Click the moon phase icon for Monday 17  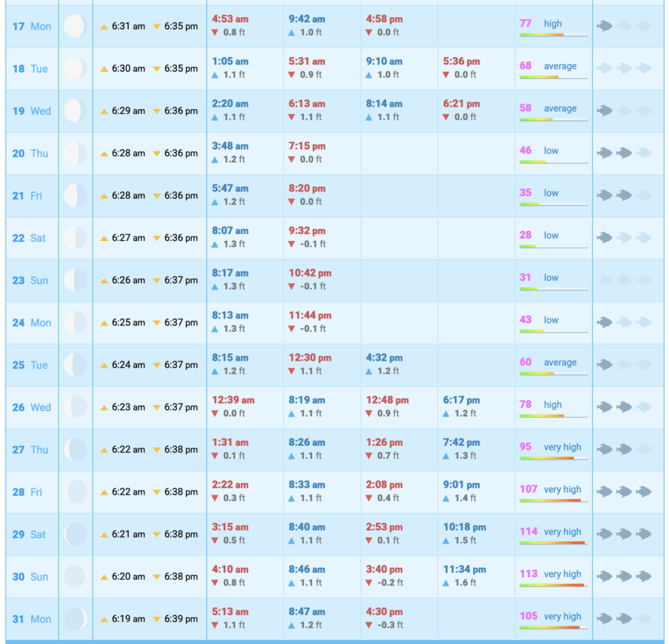[75, 27]
